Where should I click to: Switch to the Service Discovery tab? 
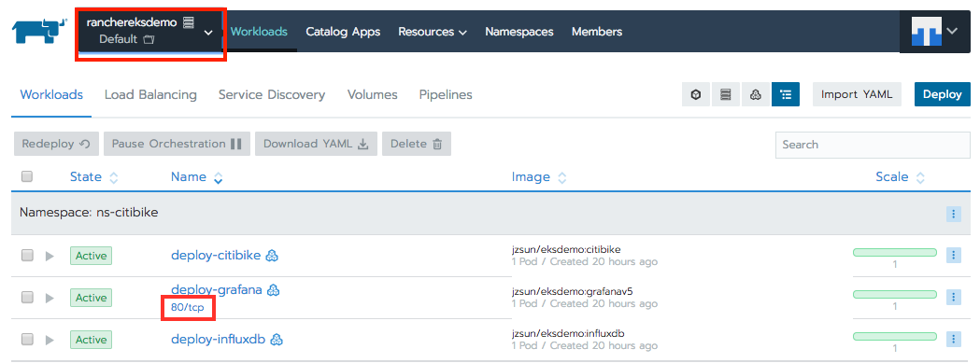click(272, 95)
